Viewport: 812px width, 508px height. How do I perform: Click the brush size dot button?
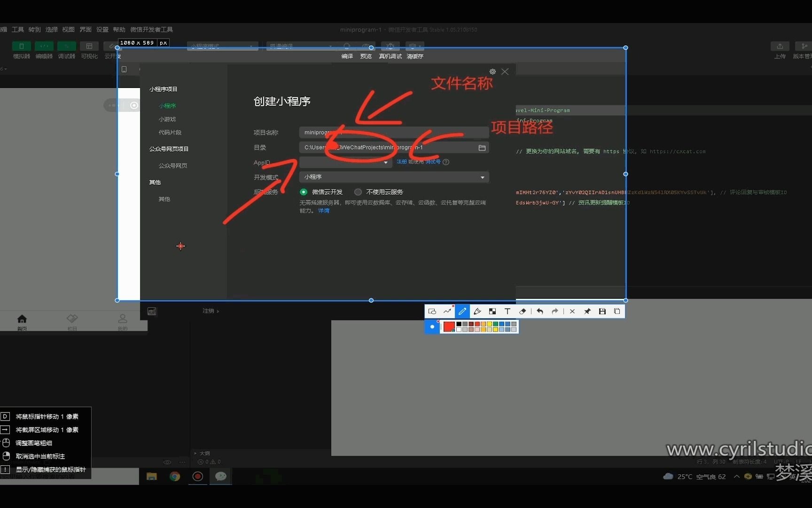tap(432, 326)
